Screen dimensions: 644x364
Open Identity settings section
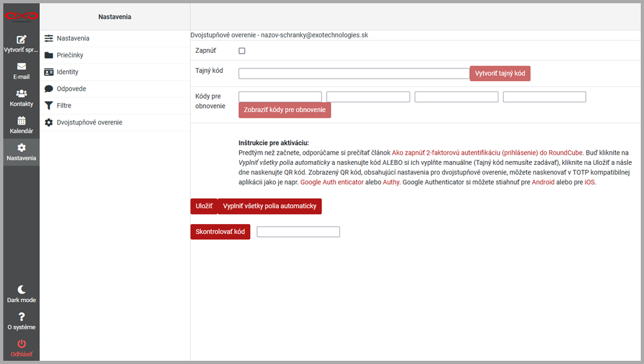point(68,72)
